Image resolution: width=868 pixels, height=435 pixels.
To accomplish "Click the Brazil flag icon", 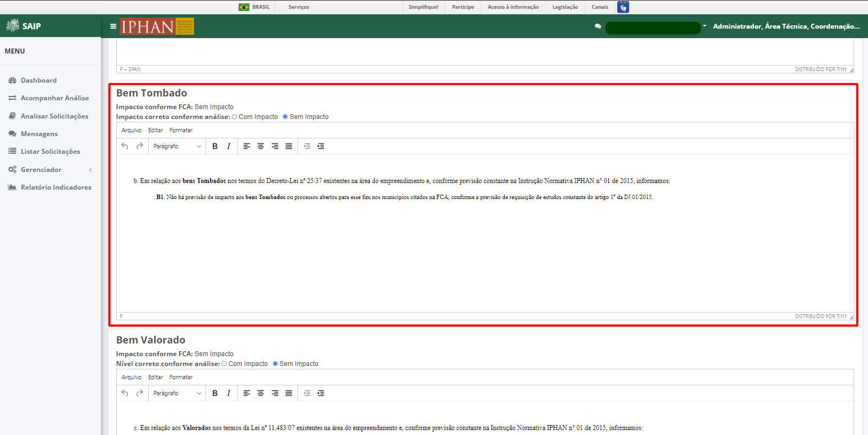I will pos(244,7).
